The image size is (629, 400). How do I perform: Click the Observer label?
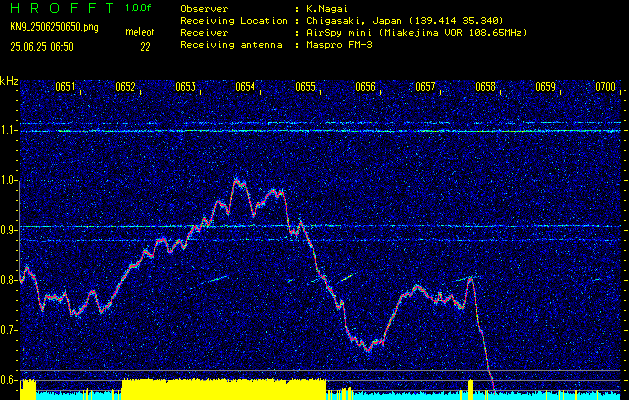point(204,8)
